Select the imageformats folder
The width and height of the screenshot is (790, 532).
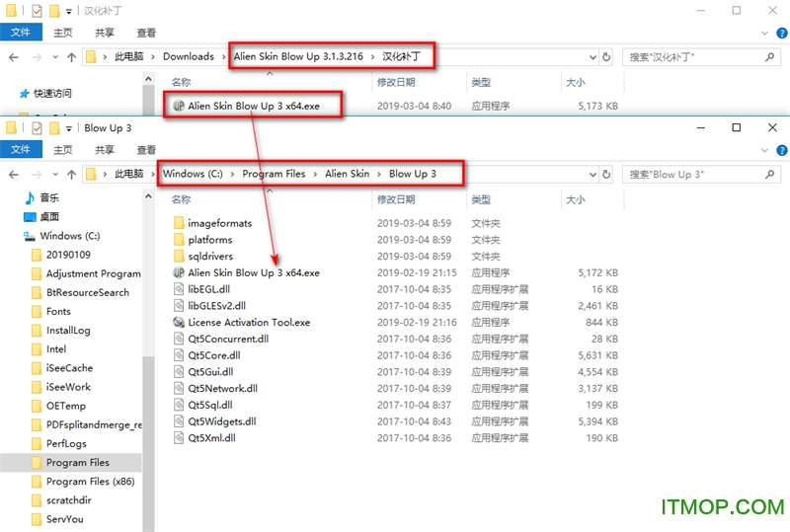[x=219, y=223]
